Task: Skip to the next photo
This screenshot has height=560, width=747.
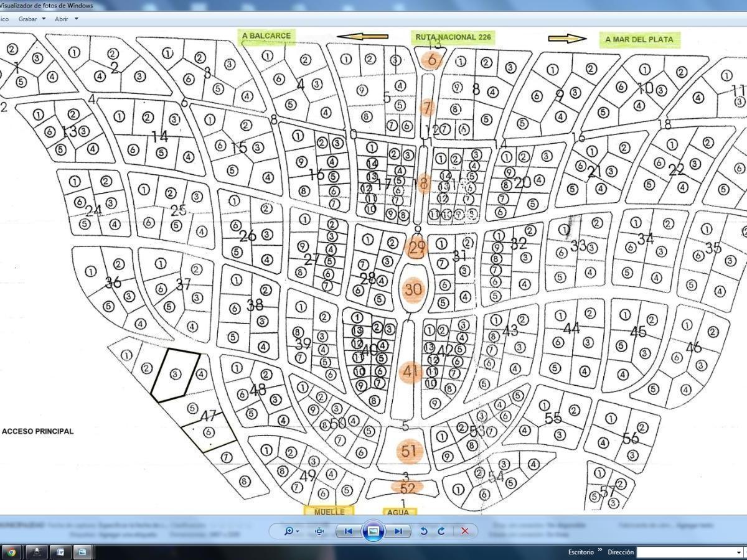Action: point(398,531)
